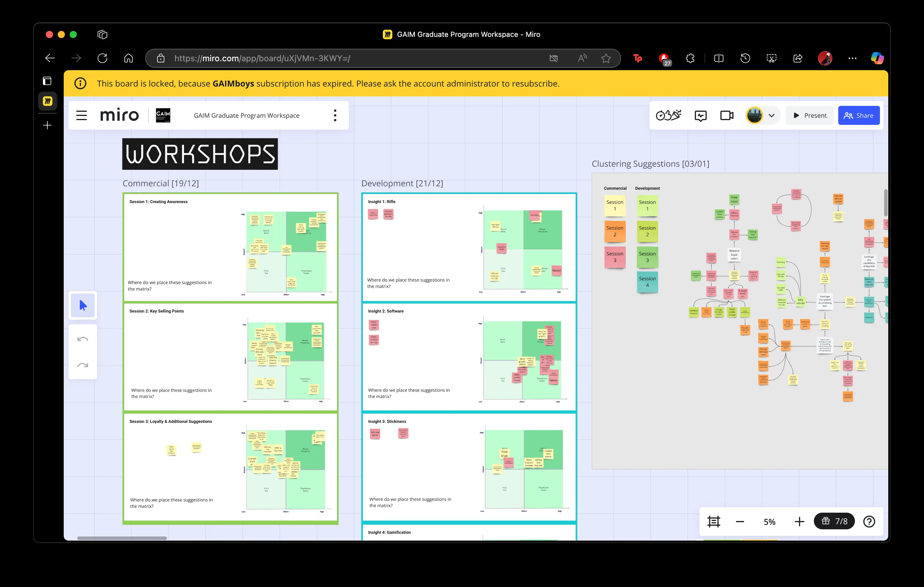Expand the avatar dropdown chevron
Image resolution: width=924 pixels, height=587 pixels.
(772, 115)
